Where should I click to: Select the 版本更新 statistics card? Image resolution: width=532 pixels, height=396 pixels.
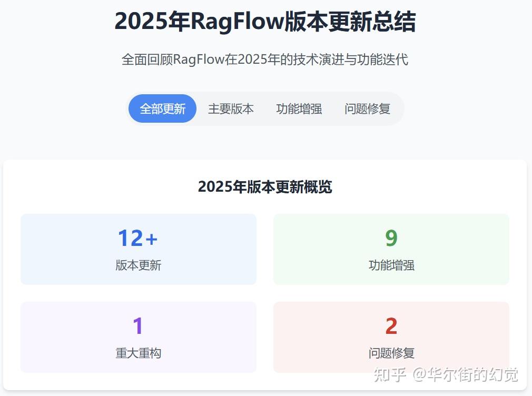tap(137, 249)
